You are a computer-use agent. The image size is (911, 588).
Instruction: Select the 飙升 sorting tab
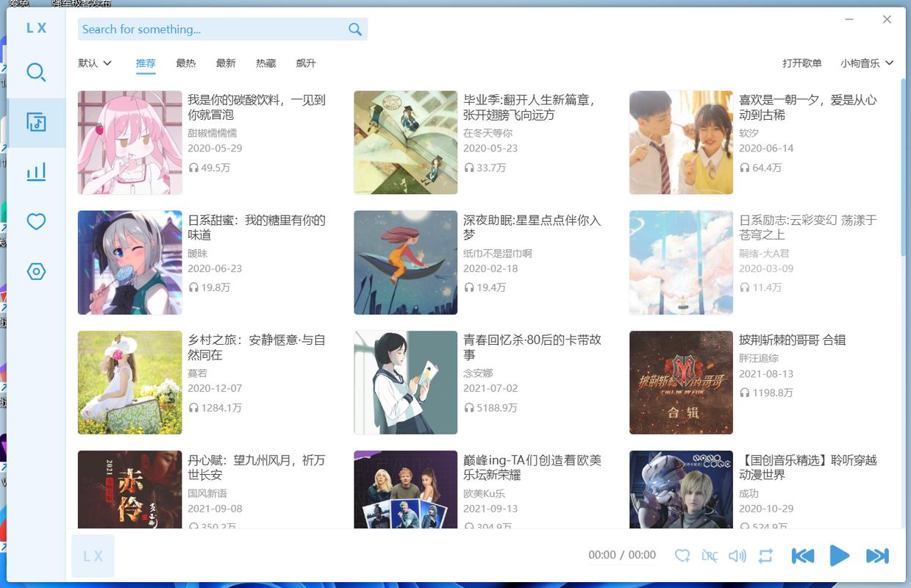[x=306, y=63]
